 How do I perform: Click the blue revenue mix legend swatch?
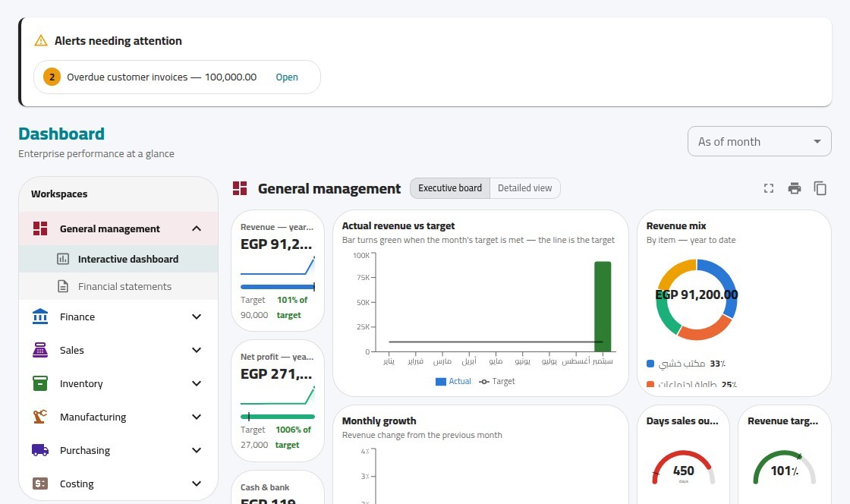click(650, 364)
